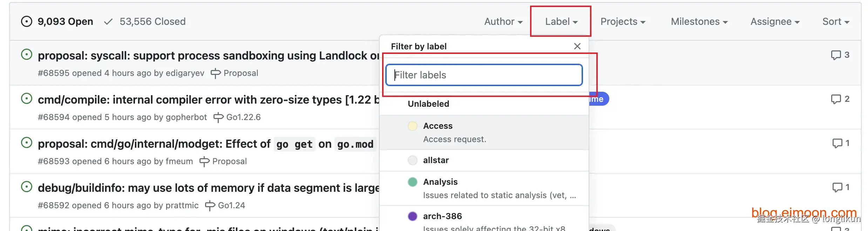This screenshot has width=868, height=231.
Task: Click the comment icon on issue #68595
Action: point(836,55)
